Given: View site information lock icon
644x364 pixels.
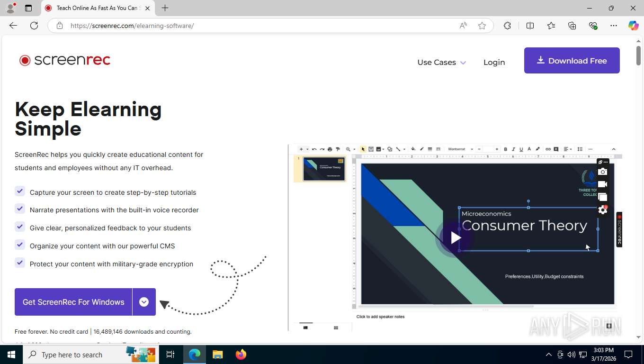Looking at the screenshot, I should [x=60, y=26].
